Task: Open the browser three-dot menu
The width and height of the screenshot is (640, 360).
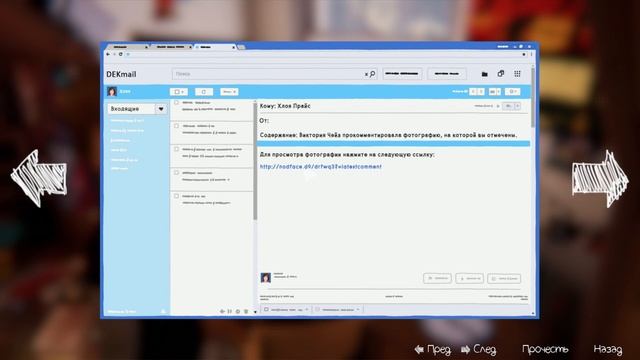Action: tap(531, 54)
